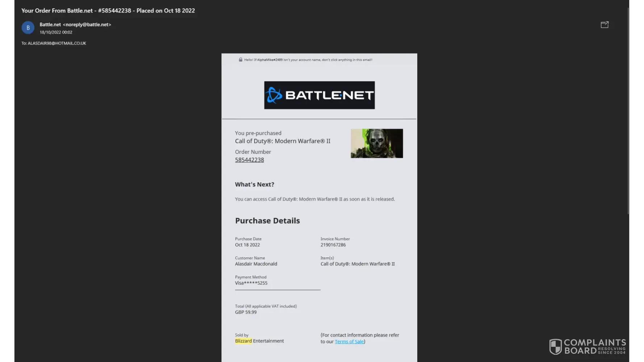Click the lock icon in email header notice
This screenshot has height=362, width=644.
point(241,60)
